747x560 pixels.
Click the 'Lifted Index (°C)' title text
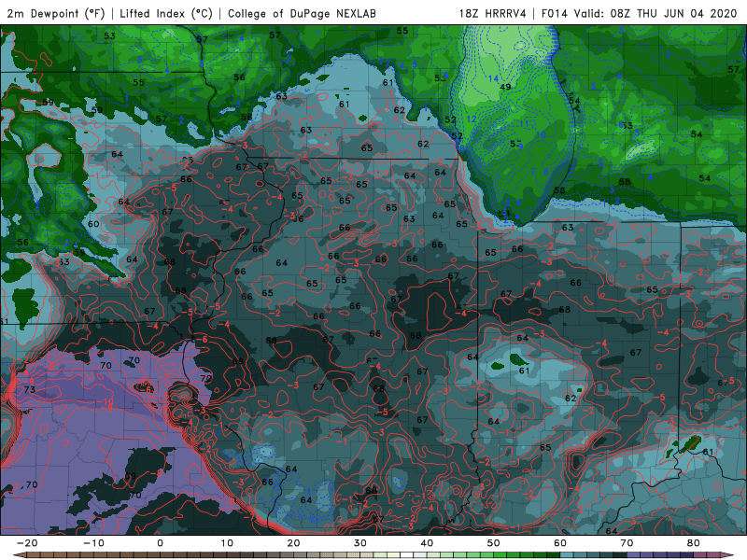pos(166,13)
